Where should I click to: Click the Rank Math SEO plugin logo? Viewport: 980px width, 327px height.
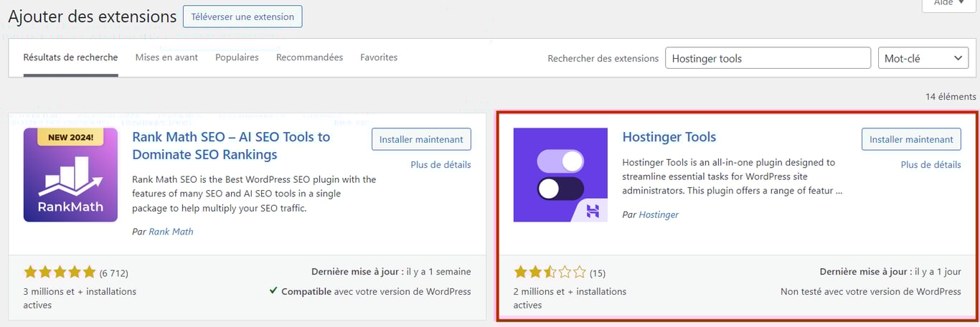[70, 175]
